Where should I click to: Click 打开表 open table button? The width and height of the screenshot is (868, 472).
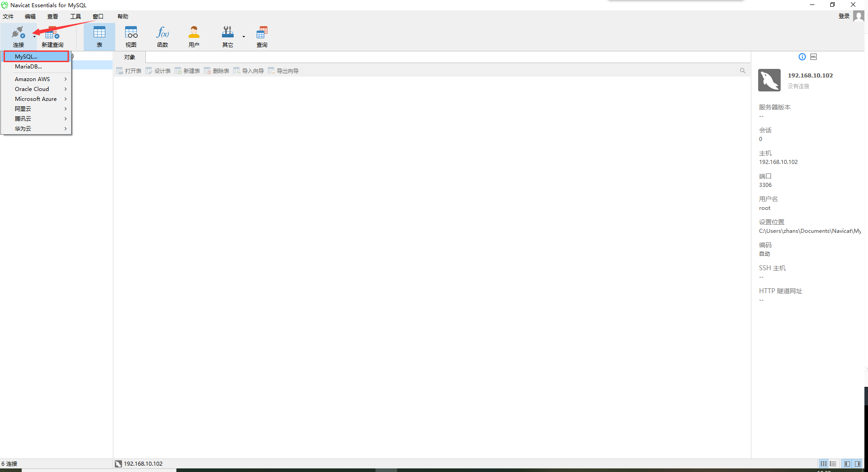pyautogui.click(x=129, y=71)
